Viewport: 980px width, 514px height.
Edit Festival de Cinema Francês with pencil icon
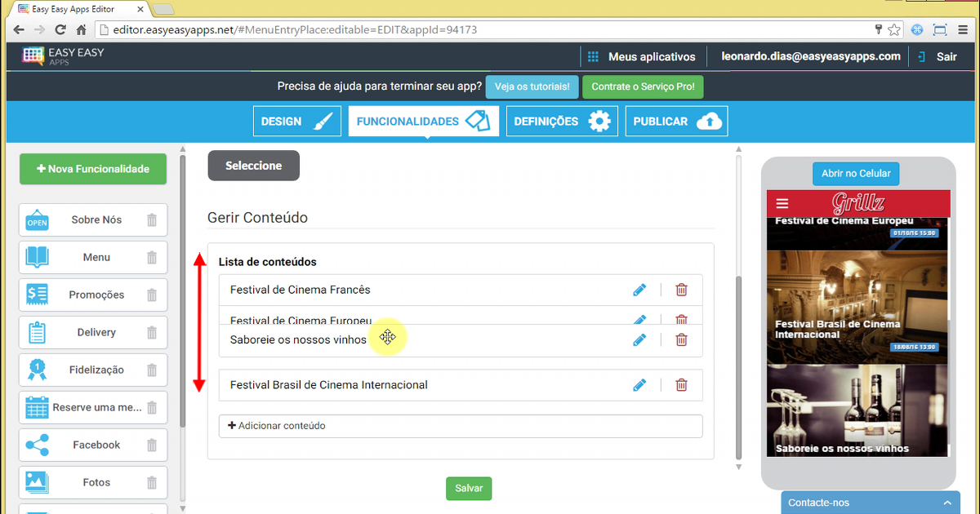639,290
